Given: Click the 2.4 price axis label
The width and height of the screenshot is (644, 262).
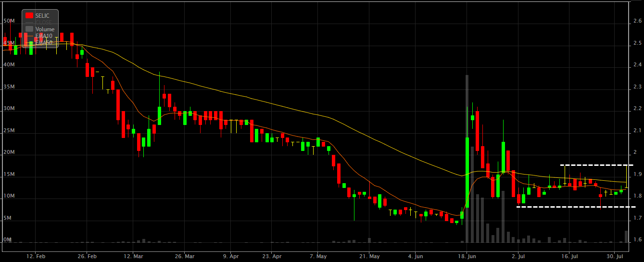Looking at the screenshot, I should [638, 65].
